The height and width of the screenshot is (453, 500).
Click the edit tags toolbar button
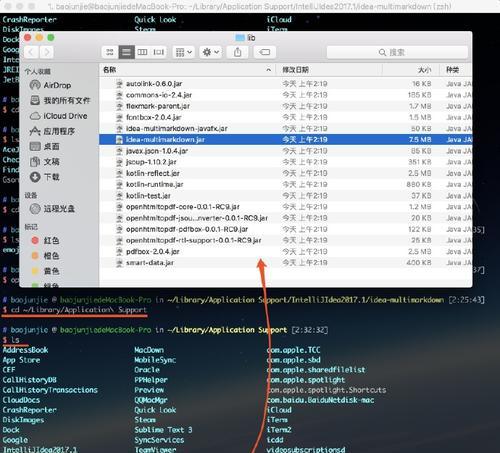click(x=265, y=52)
